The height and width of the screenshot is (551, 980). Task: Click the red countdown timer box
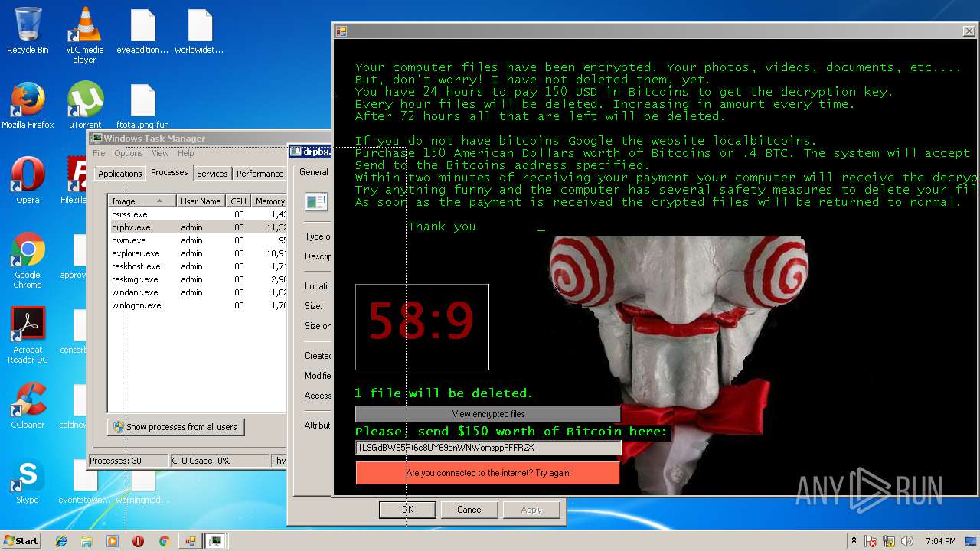(x=422, y=327)
